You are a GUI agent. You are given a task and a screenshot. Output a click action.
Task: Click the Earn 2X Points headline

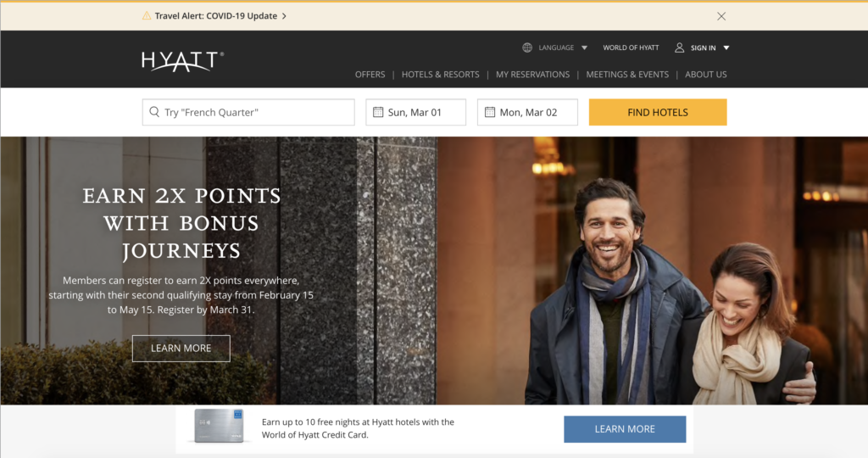pyautogui.click(x=181, y=223)
